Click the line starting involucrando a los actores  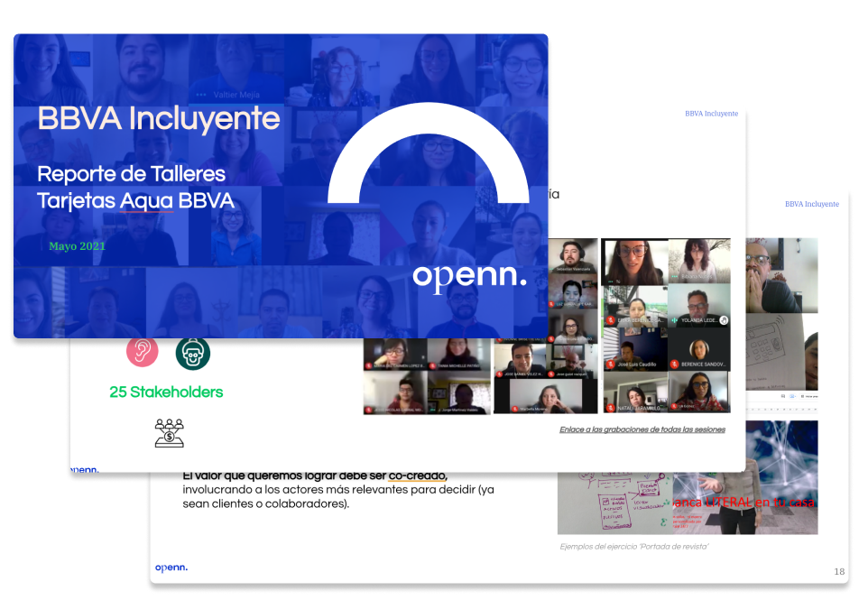tap(338, 489)
